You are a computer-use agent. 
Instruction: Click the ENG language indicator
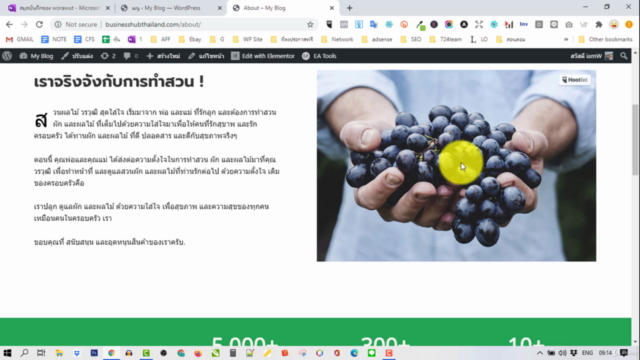587,353
